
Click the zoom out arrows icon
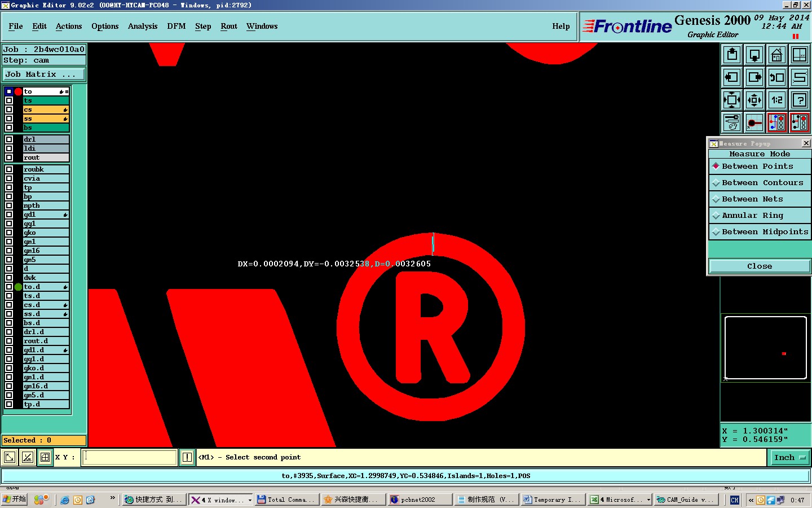pyautogui.click(x=754, y=100)
